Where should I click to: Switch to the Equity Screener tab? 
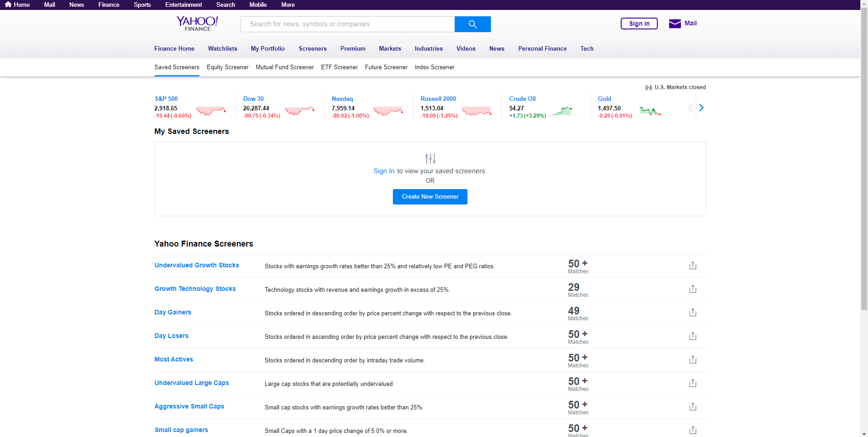227,67
